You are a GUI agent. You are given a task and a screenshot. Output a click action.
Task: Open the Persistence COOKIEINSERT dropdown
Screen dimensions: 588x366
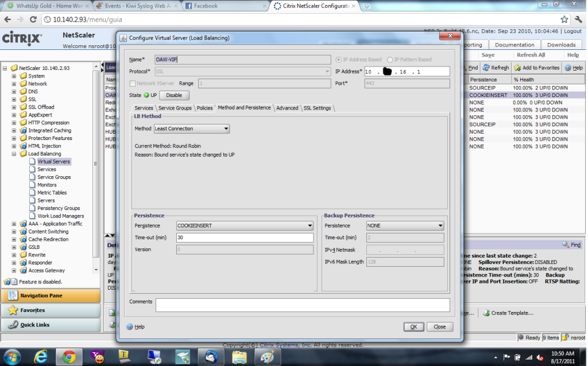click(x=245, y=225)
